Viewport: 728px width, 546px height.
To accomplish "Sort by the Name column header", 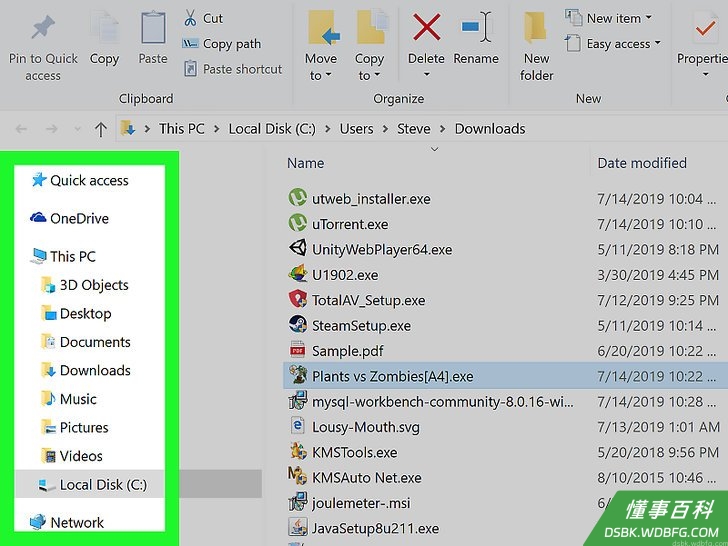I will pyautogui.click(x=306, y=163).
